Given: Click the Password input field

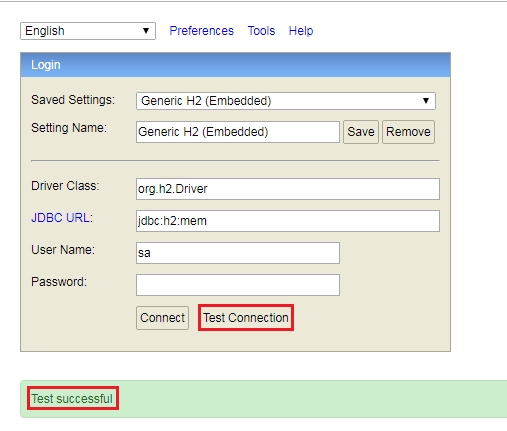Looking at the screenshot, I should click(238, 285).
